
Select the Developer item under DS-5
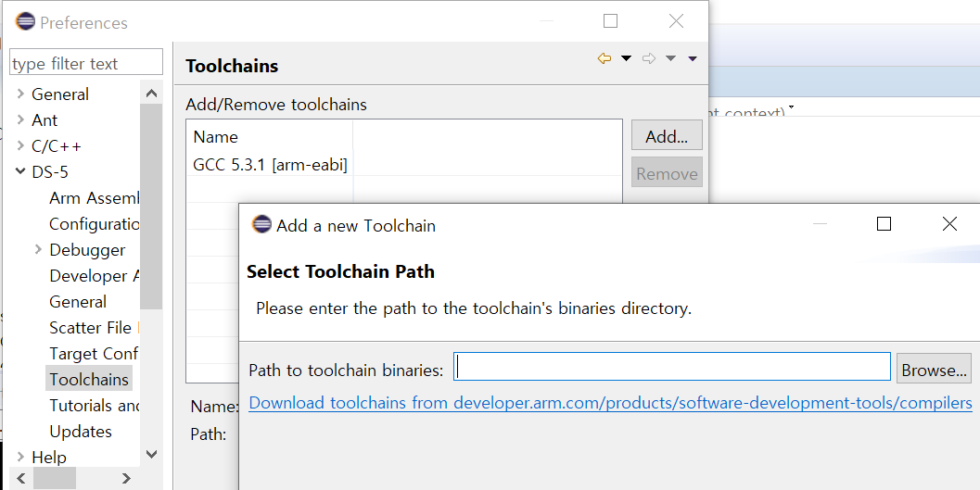(94, 275)
